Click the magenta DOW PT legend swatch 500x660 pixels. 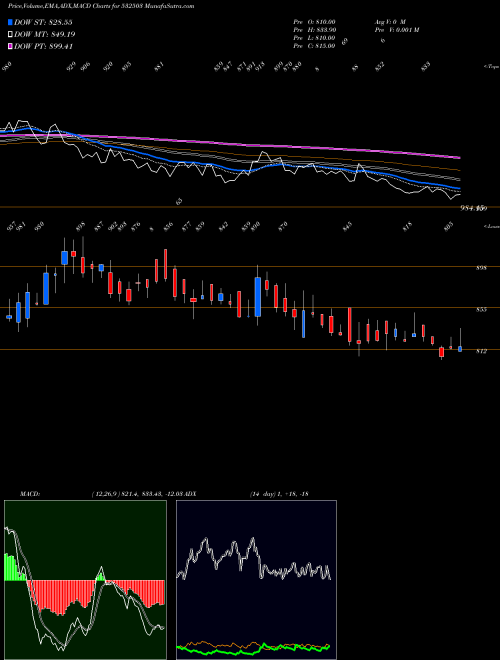click(x=10, y=47)
